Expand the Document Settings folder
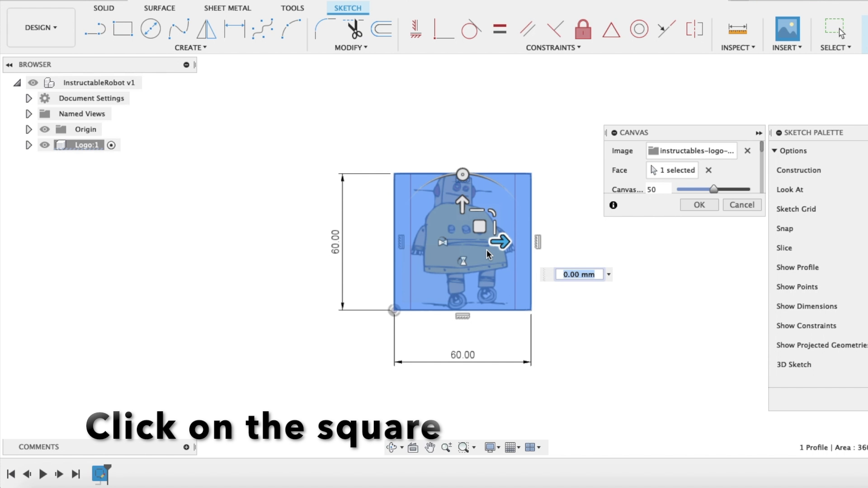 click(28, 98)
